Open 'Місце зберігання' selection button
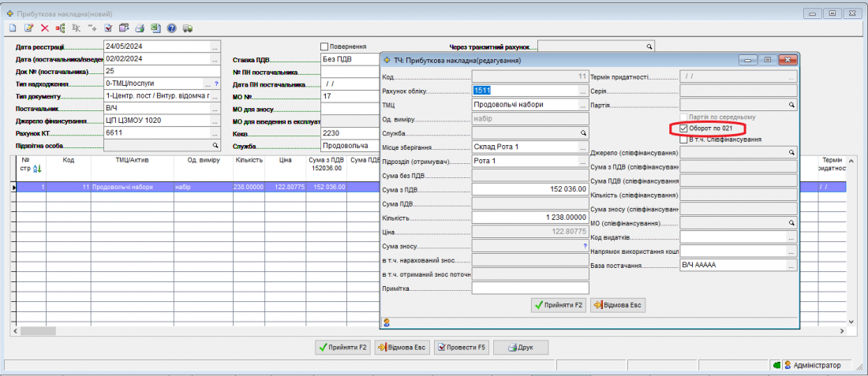 click(x=583, y=147)
